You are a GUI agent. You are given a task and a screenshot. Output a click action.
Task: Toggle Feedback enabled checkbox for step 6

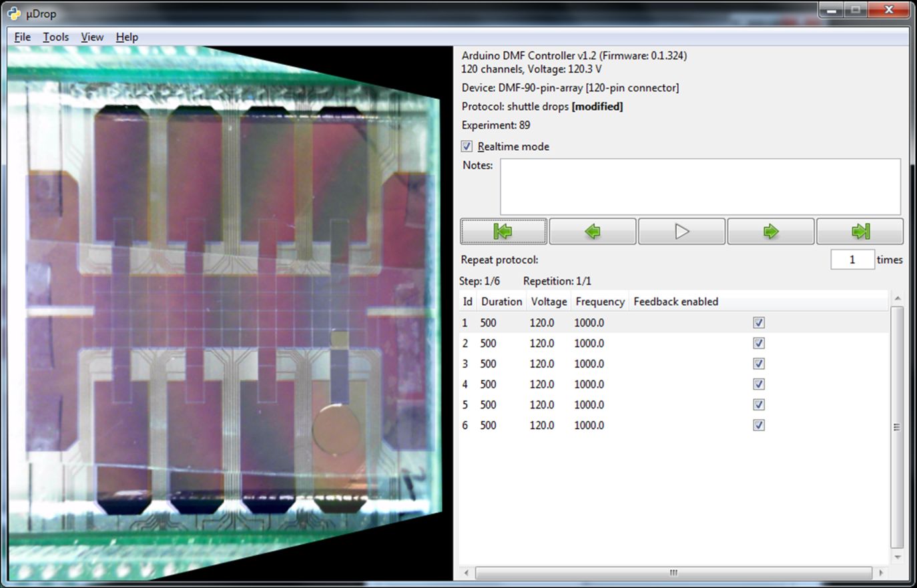[x=759, y=425]
